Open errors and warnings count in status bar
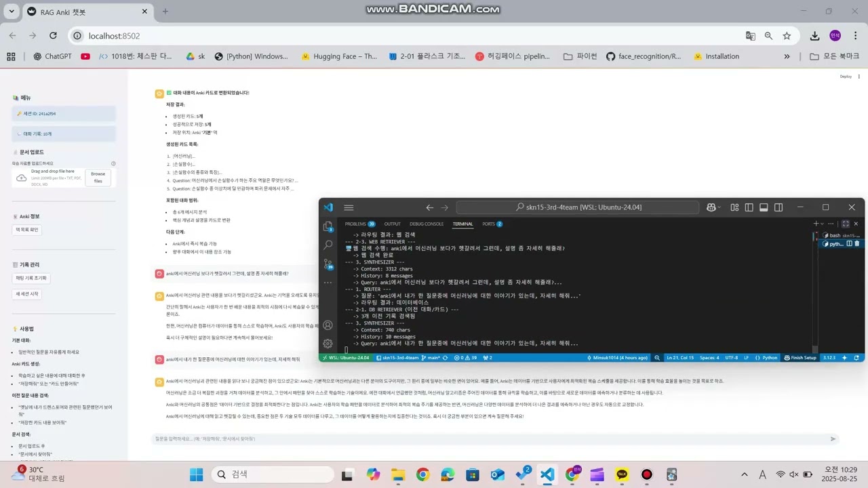868x488 pixels. tap(466, 357)
